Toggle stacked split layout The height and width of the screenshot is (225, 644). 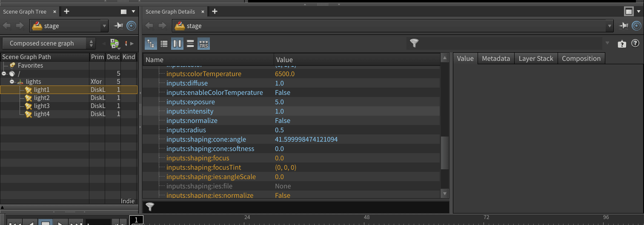pos(190,43)
